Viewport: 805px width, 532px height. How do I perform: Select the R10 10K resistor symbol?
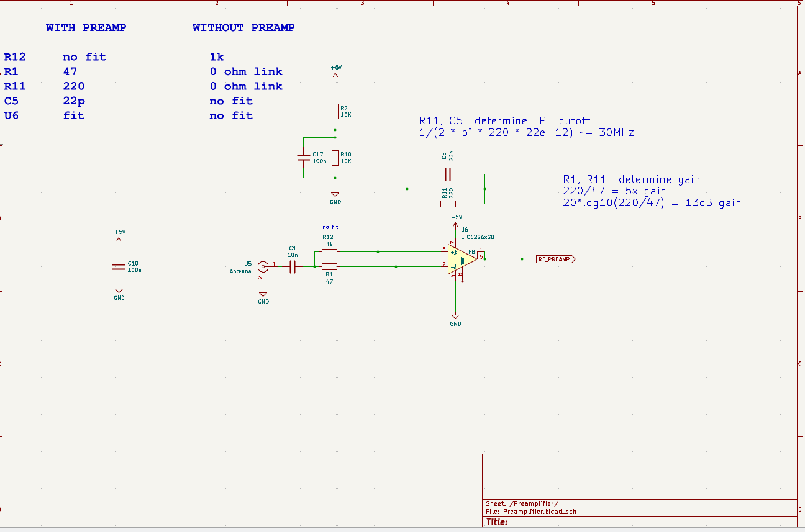tap(335, 158)
